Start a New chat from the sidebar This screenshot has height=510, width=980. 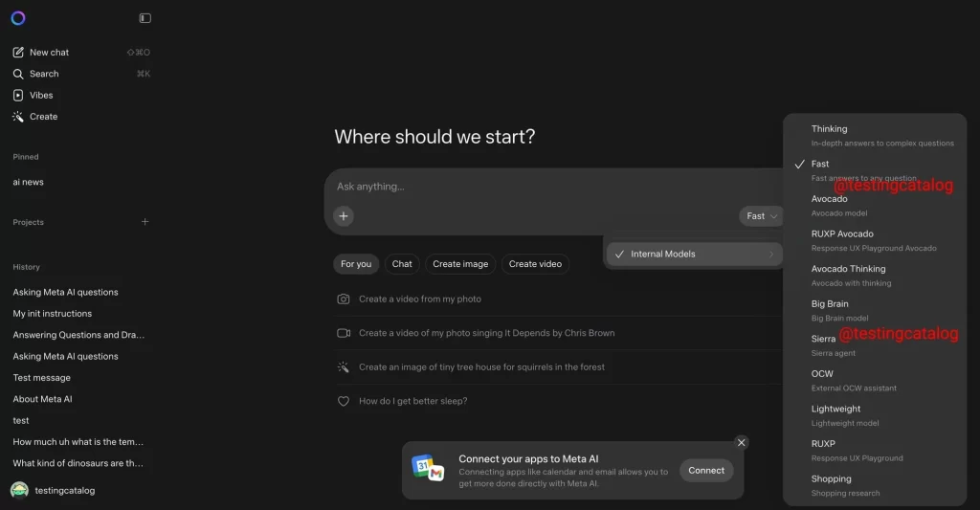pyautogui.click(x=49, y=53)
